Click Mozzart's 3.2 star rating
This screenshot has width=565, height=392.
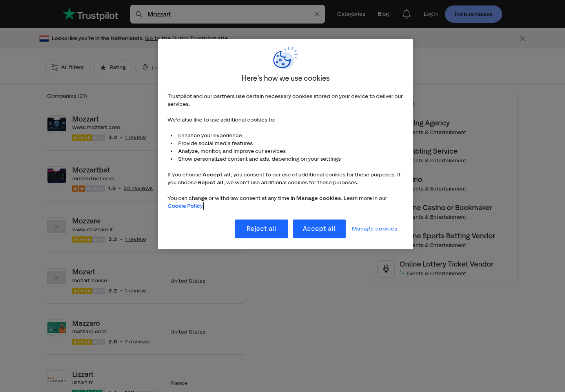[x=89, y=138]
